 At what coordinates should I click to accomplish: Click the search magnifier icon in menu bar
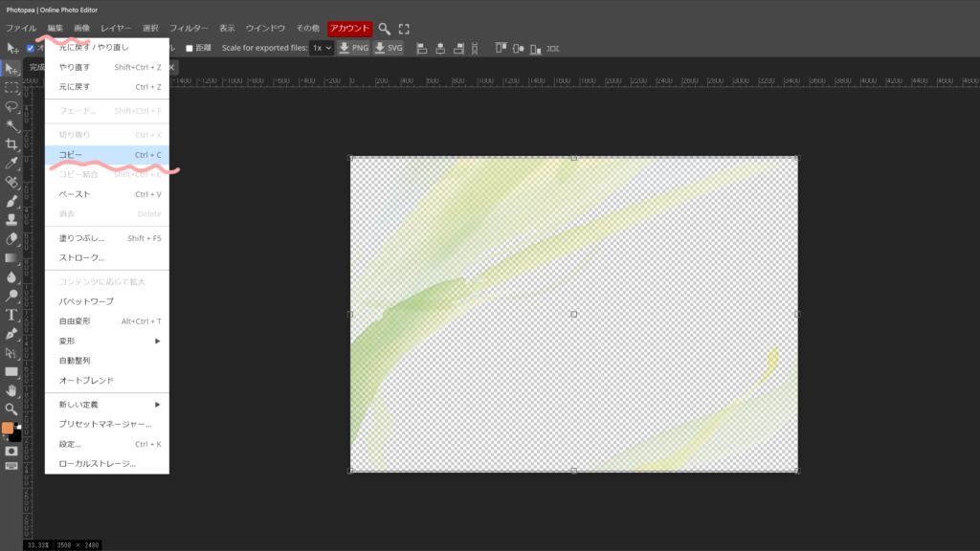pos(385,29)
